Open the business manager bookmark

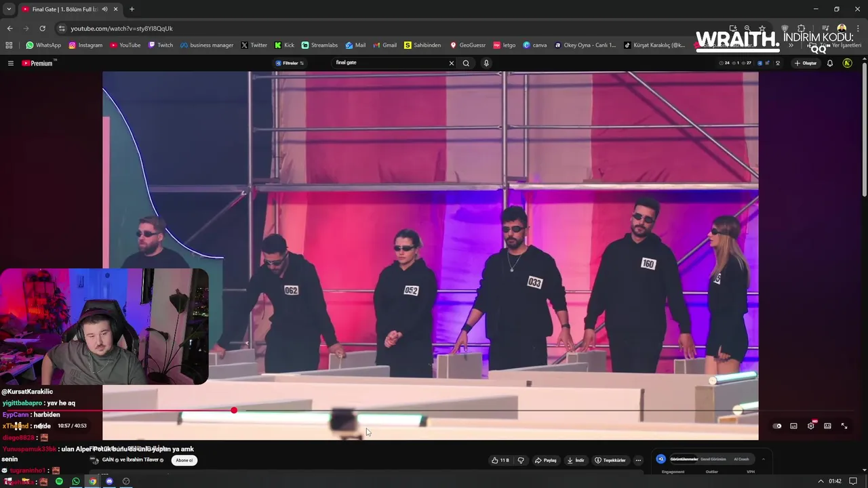point(206,45)
